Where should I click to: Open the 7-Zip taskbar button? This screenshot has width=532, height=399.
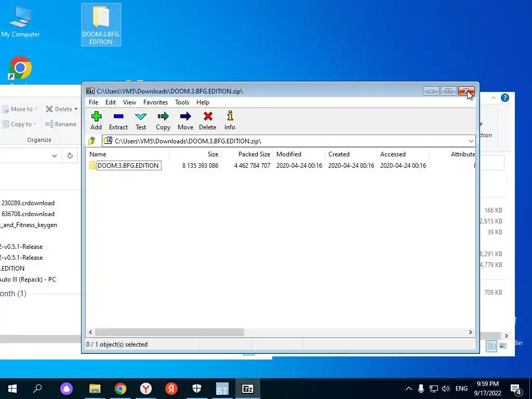(x=248, y=389)
